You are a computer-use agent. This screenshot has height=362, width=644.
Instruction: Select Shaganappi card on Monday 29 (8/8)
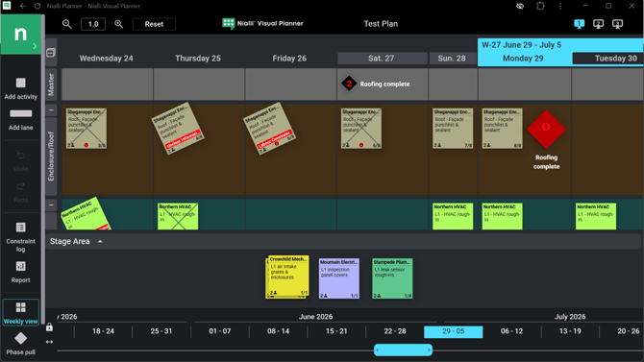tap(502, 129)
